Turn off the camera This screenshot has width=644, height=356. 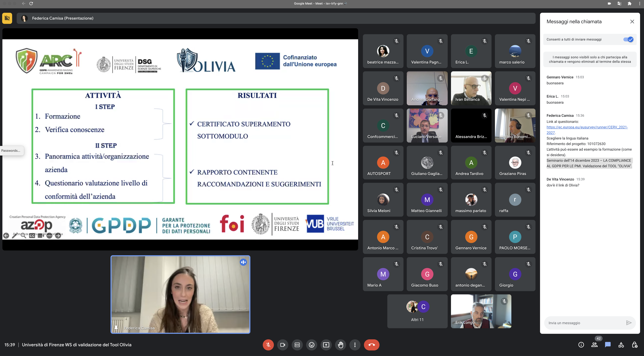point(282,345)
